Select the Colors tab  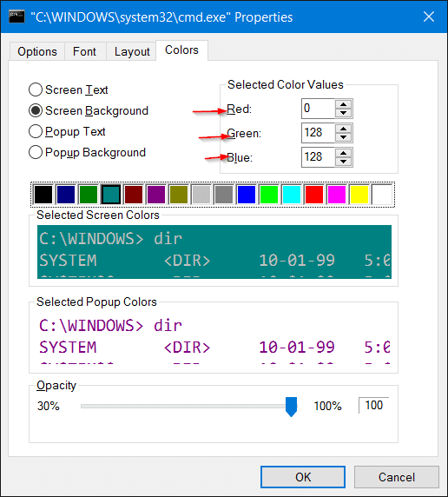coord(181,50)
